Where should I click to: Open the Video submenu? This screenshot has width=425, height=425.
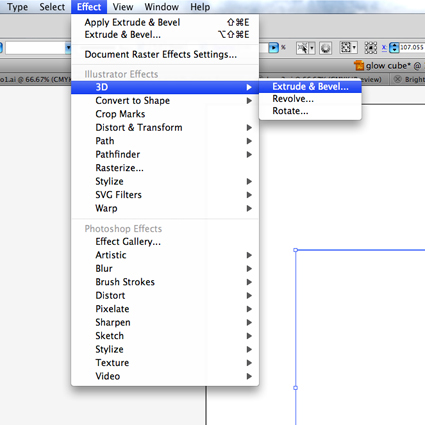[165, 376]
